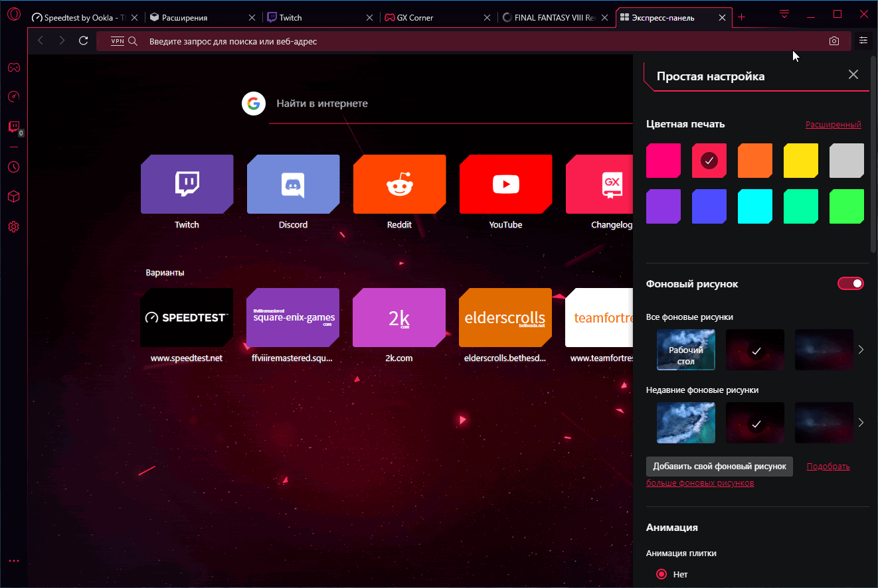Open the YouTube speed dial tile
This screenshot has height=588, width=878.
click(505, 184)
